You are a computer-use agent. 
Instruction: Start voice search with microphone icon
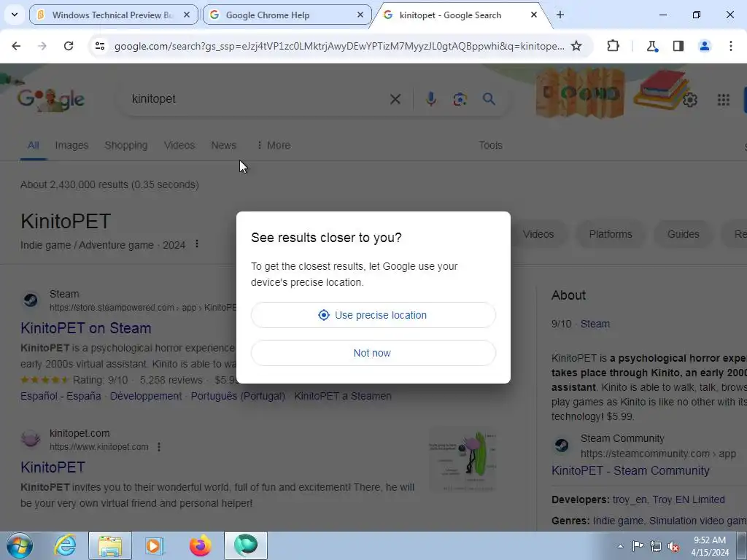pyautogui.click(x=430, y=99)
